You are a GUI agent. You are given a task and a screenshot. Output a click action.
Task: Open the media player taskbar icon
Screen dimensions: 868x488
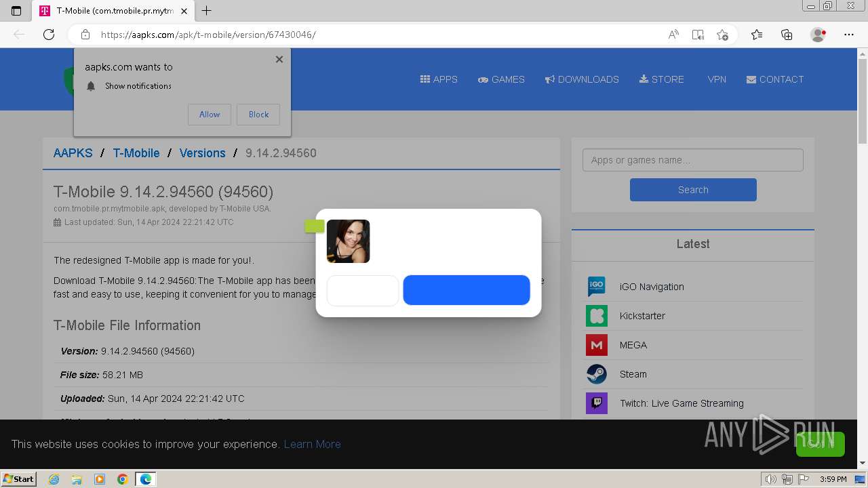click(100, 479)
